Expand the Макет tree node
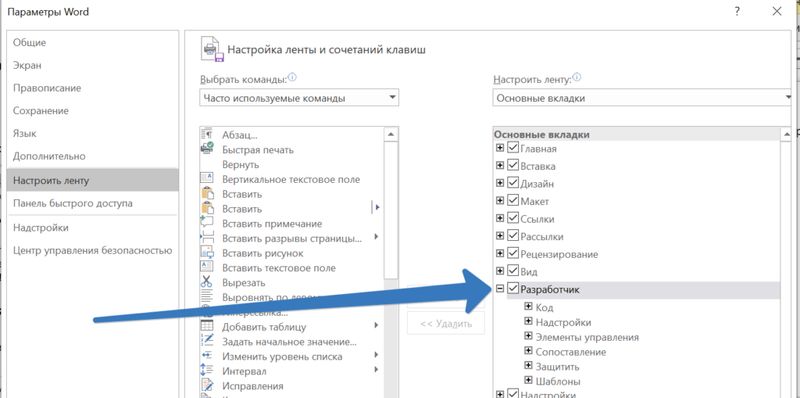The width and height of the screenshot is (800, 398). click(500, 201)
